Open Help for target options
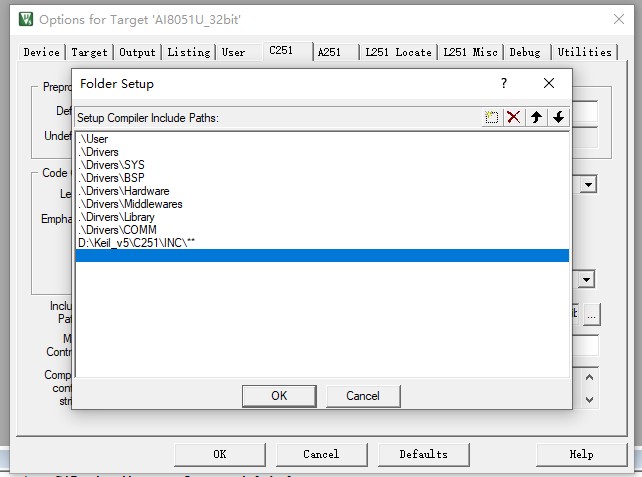642x477 pixels. tap(581, 454)
